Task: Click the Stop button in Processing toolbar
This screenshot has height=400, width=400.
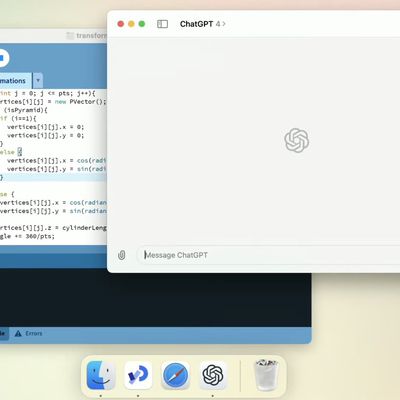Action: coord(2,58)
